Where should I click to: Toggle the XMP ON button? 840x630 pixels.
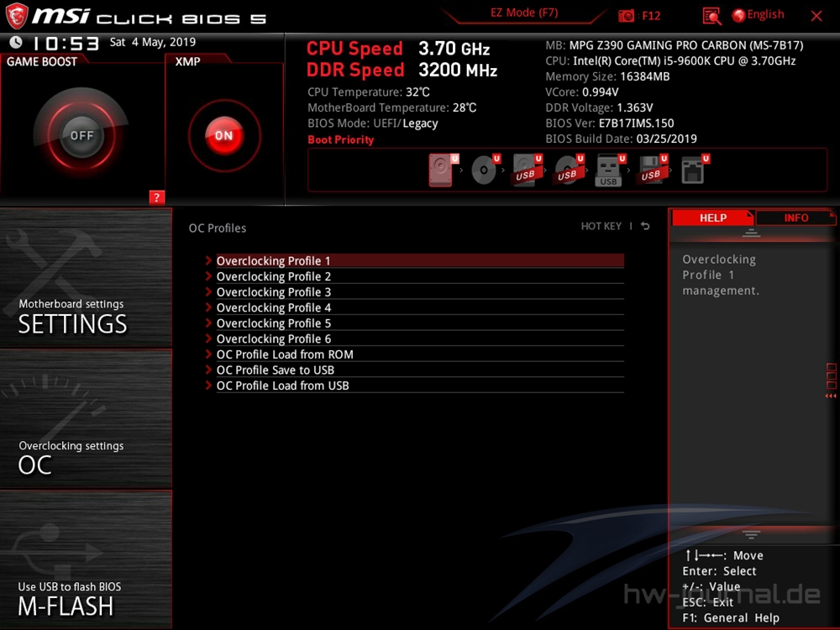point(224,135)
